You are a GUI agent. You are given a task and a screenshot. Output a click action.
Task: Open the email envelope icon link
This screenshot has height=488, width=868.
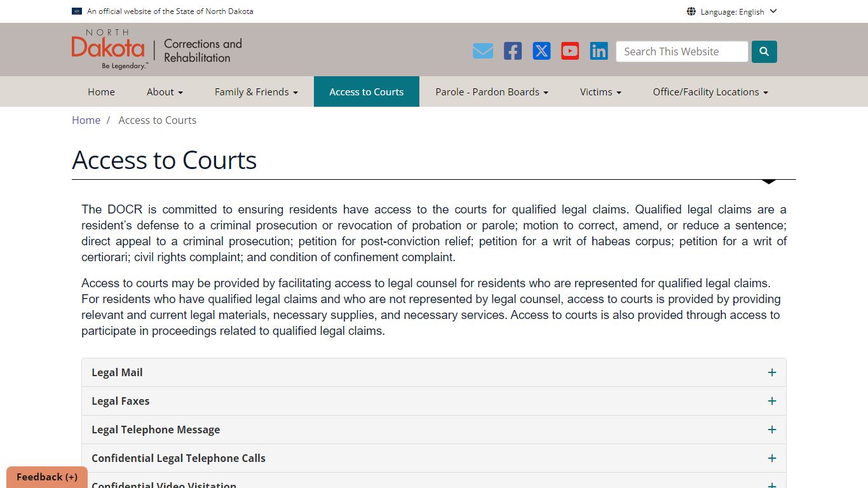tap(483, 51)
